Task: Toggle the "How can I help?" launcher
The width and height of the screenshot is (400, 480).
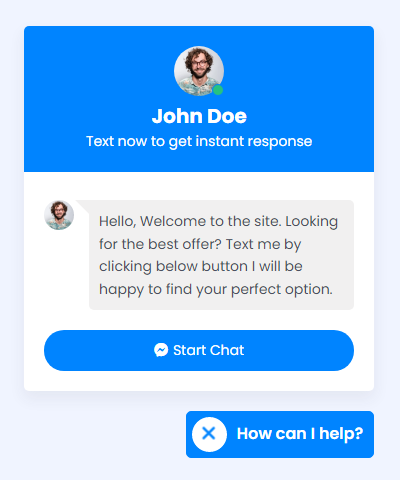Action: coord(280,434)
